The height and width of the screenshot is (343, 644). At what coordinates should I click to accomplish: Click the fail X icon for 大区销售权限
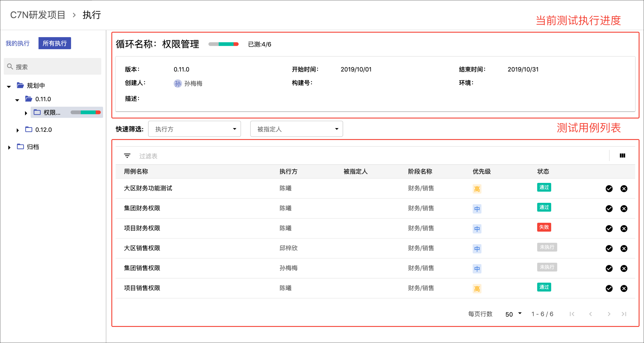[x=624, y=248]
